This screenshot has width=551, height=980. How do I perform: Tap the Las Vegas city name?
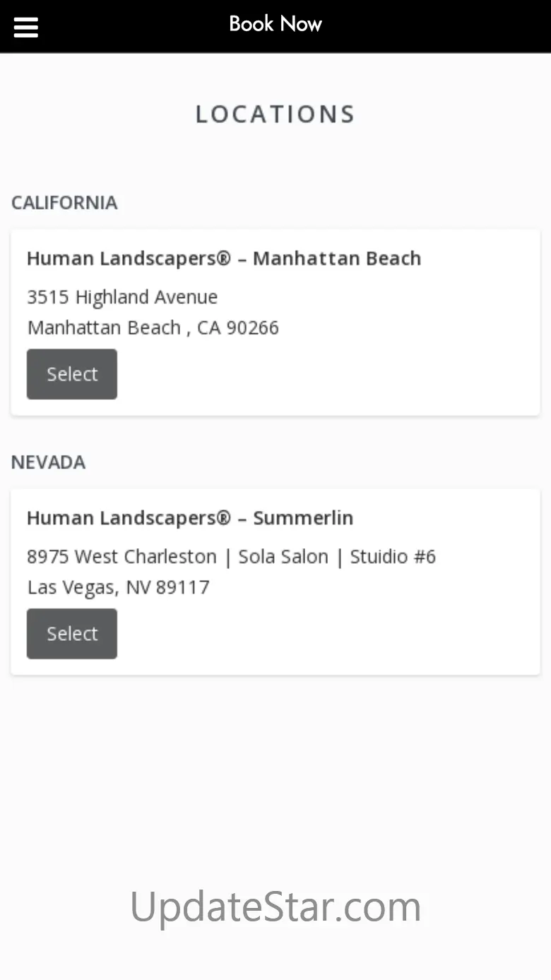click(71, 588)
